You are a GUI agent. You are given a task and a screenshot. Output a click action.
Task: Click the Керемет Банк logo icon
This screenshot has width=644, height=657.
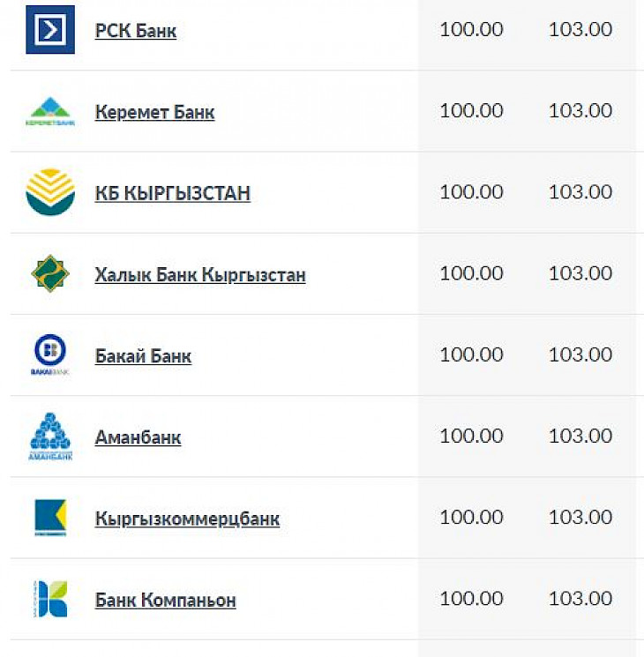50,111
